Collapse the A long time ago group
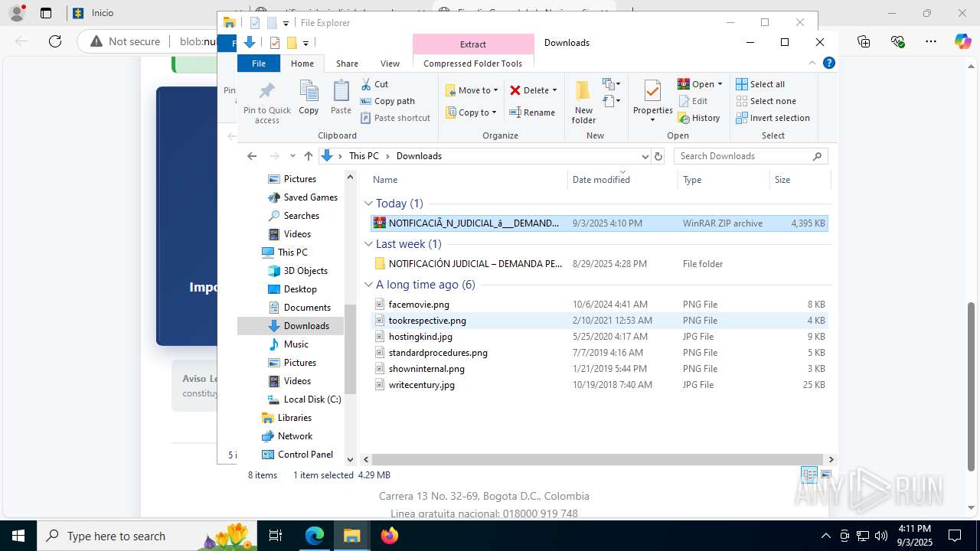Screen dimensions: 980x551 point(369,285)
